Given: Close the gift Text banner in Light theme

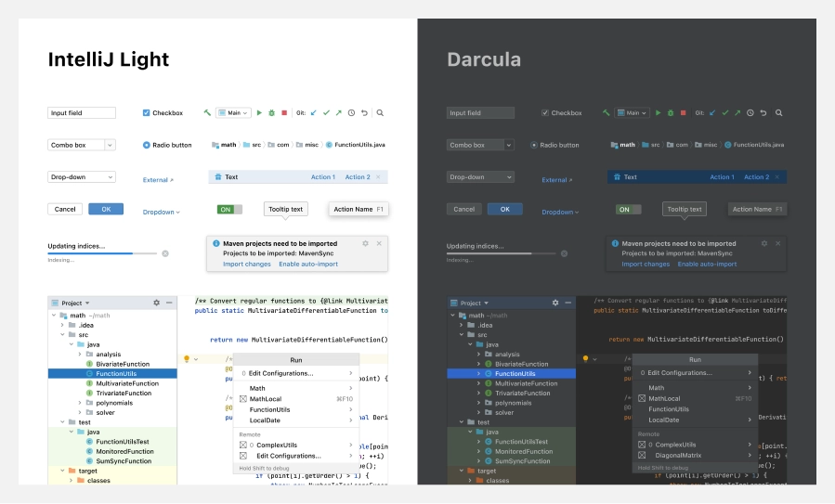Looking at the screenshot, I should (378, 177).
